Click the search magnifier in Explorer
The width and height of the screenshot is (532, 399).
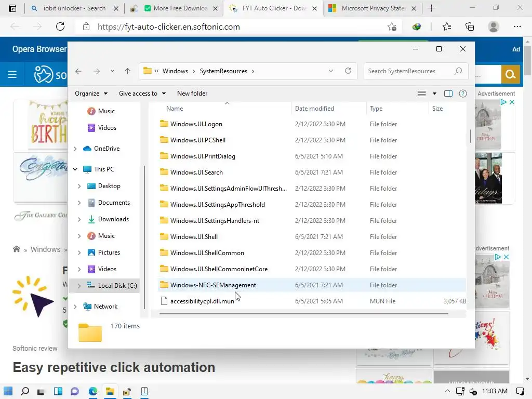click(x=458, y=71)
